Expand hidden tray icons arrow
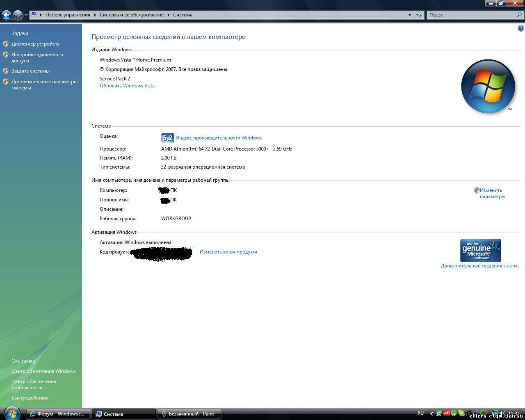 click(431, 413)
